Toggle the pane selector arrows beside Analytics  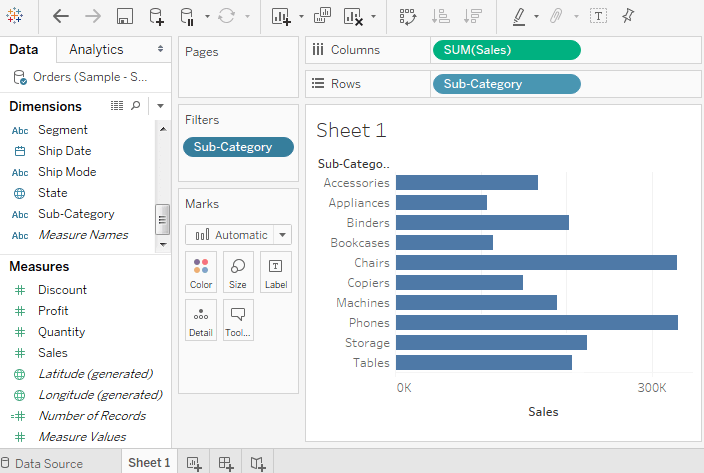[x=160, y=49]
